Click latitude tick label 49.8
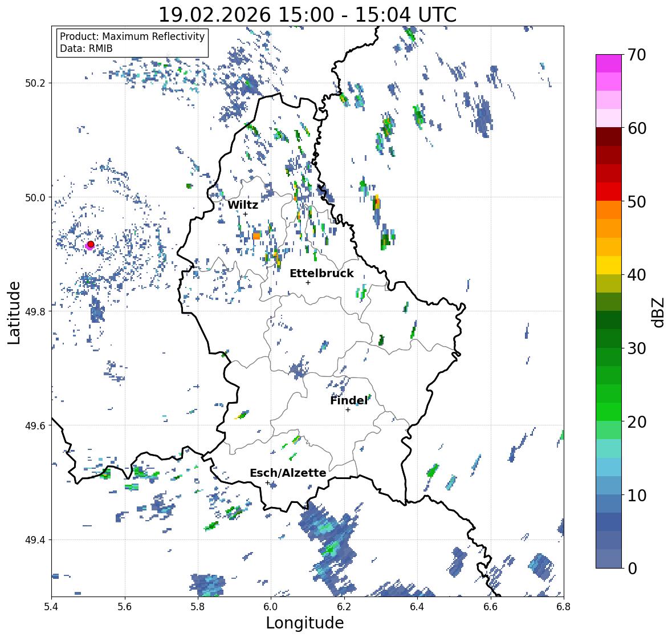 click(x=35, y=311)
